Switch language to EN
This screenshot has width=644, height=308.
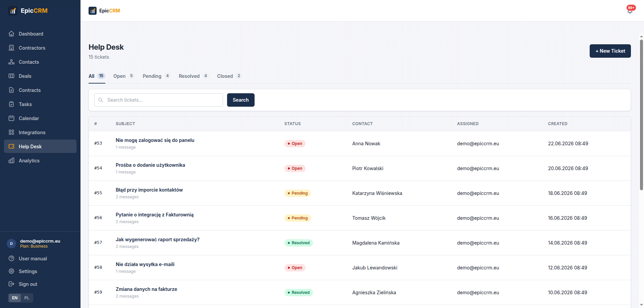(15, 298)
